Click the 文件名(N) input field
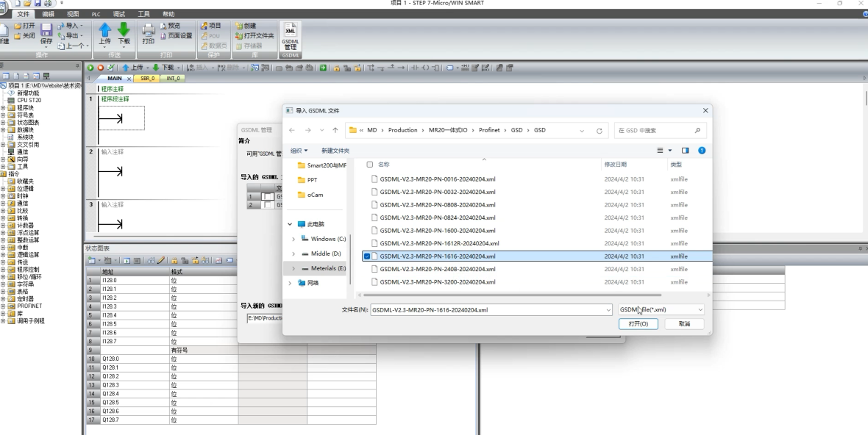This screenshot has width=868, height=435. (491, 310)
